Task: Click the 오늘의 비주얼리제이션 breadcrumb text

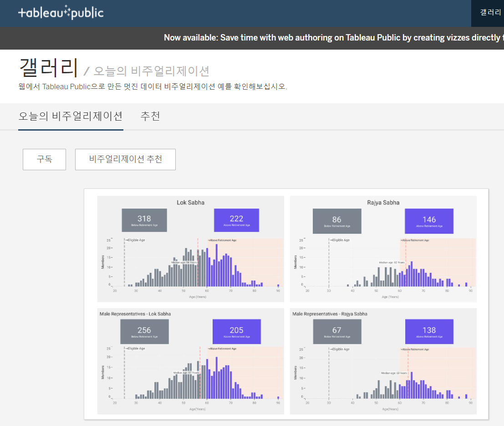Action: click(x=152, y=71)
